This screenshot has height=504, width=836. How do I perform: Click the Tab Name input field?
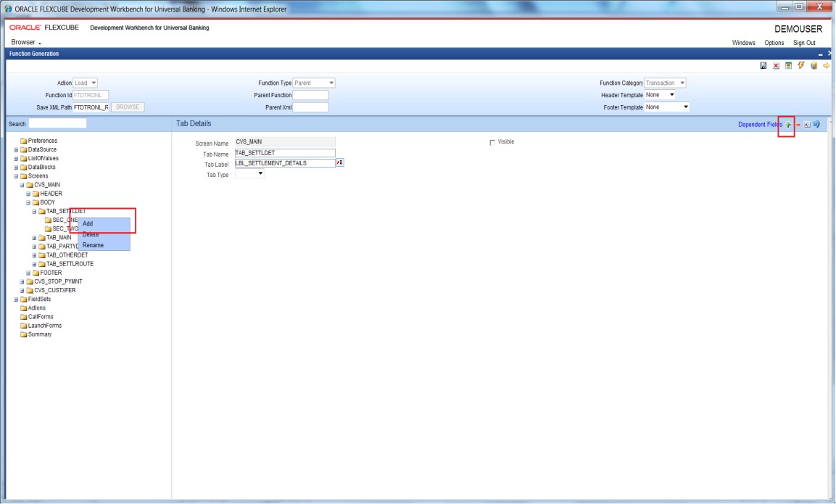tap(285, 152)
